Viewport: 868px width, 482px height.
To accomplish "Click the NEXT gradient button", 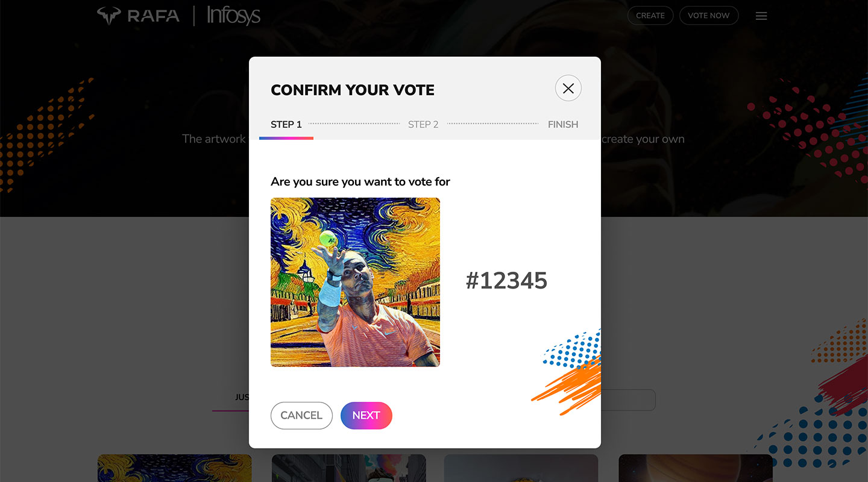I will (366, 416).
